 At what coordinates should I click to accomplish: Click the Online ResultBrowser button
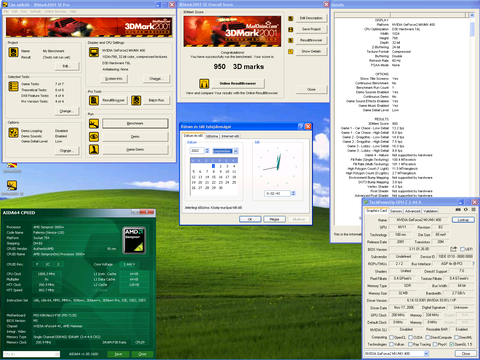pos(238,83)
